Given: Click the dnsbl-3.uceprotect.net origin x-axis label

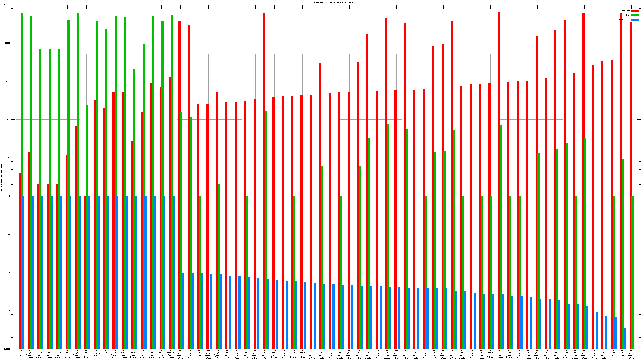Looking at the screenshot, I should [171, 354].
